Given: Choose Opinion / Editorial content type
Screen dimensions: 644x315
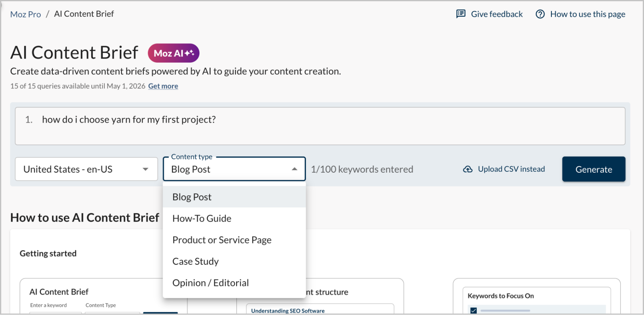Looking at the screenshot, I should [234, 283].
